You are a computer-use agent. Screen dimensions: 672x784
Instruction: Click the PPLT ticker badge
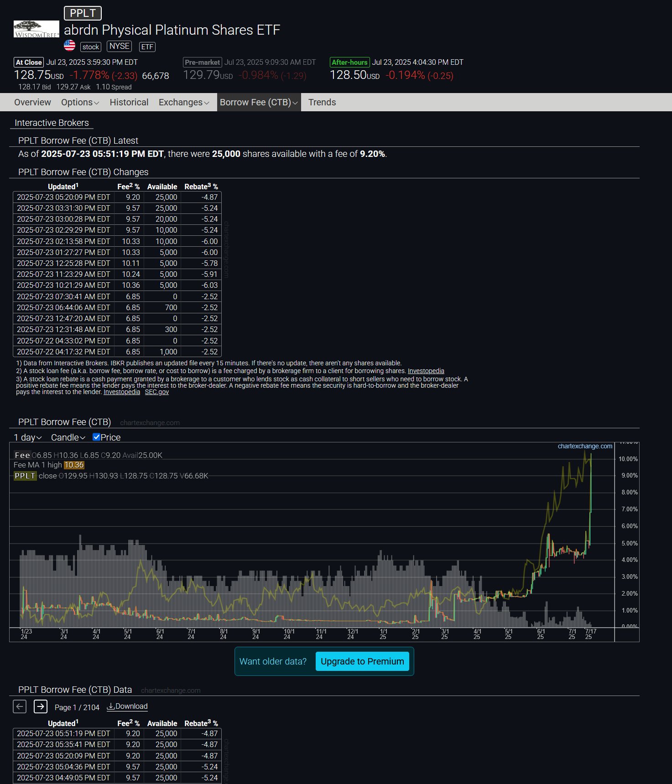83,13
